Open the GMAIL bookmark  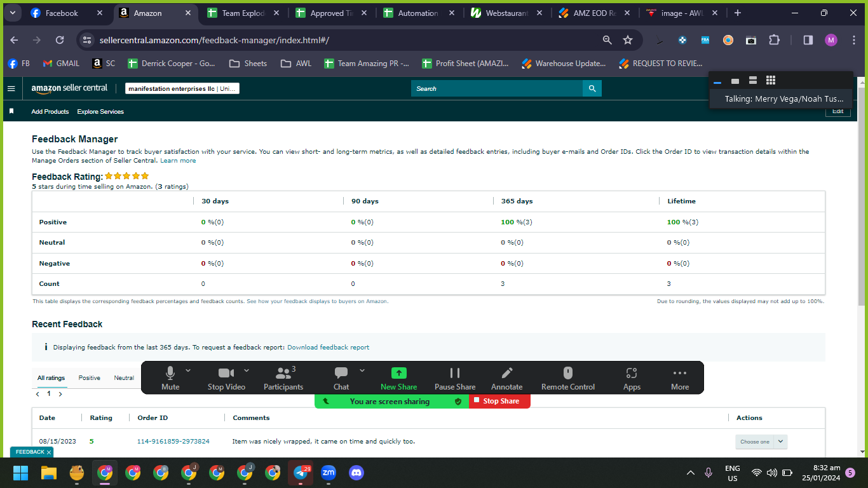61,64
